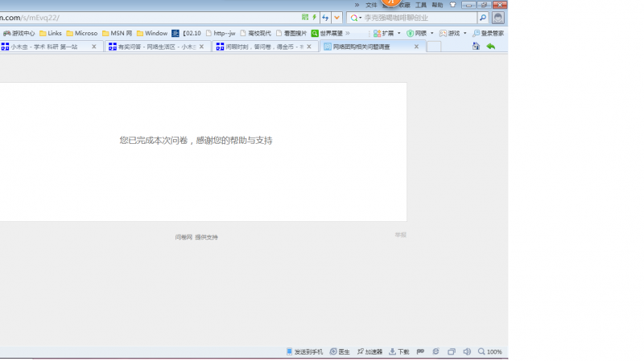Viewport: 644px width, 361px height.
Task: Open the 游戏 dropdown arrow
Action: pyautogui.click(x=465, y=33)
